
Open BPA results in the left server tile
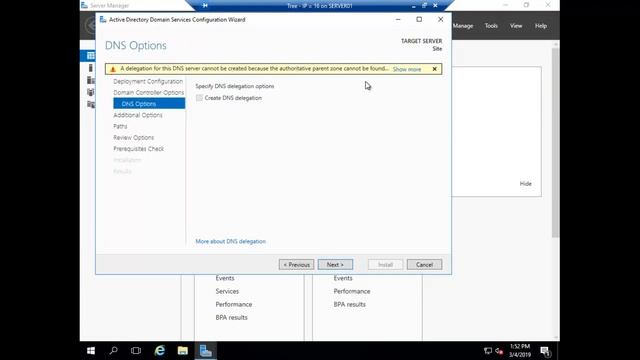[231, 317]
